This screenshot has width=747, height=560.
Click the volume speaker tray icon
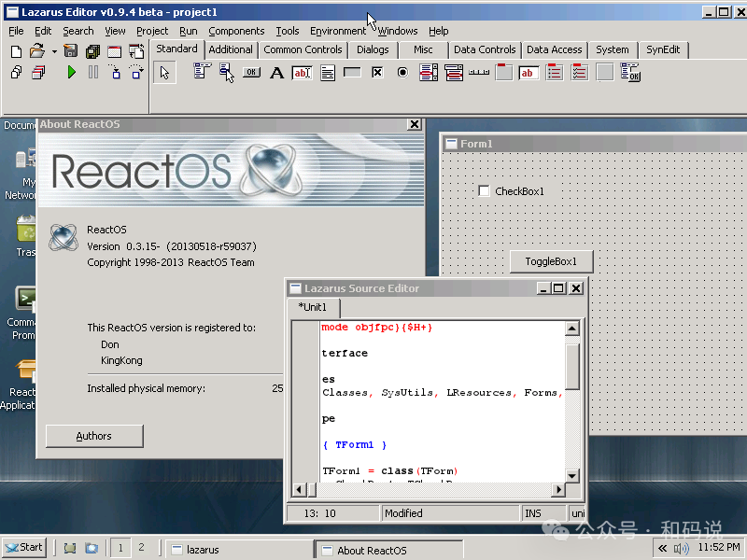[682, 549]
